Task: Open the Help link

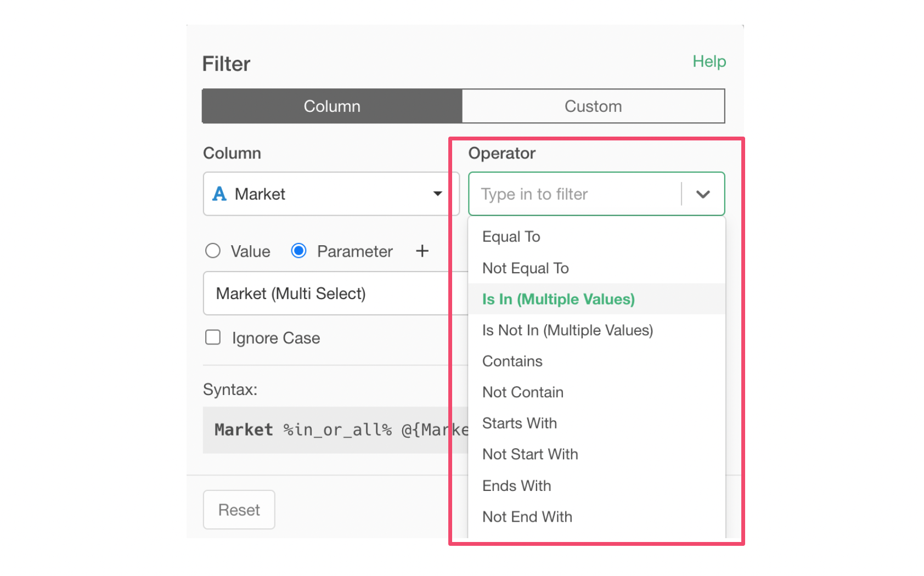Action: click(x=709, y=61)
